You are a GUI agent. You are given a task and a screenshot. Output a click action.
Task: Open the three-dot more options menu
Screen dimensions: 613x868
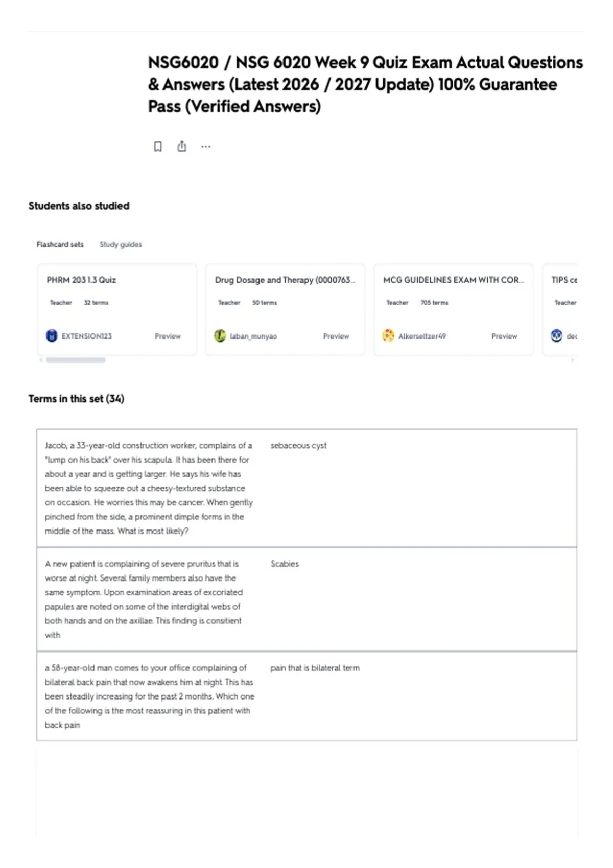206,147
